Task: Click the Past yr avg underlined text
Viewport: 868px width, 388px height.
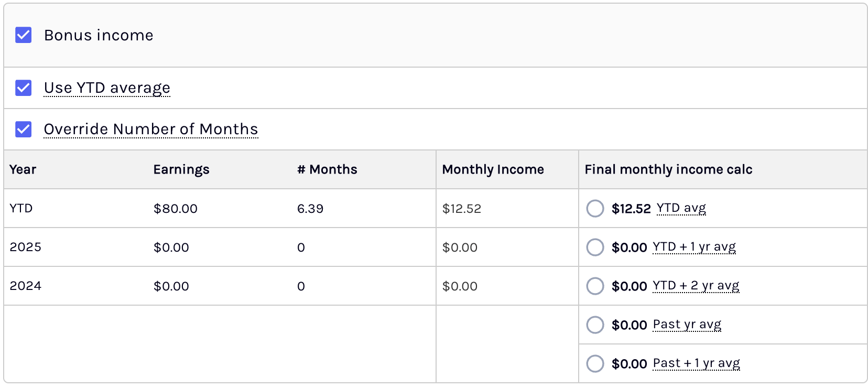Action: point(687,325)
